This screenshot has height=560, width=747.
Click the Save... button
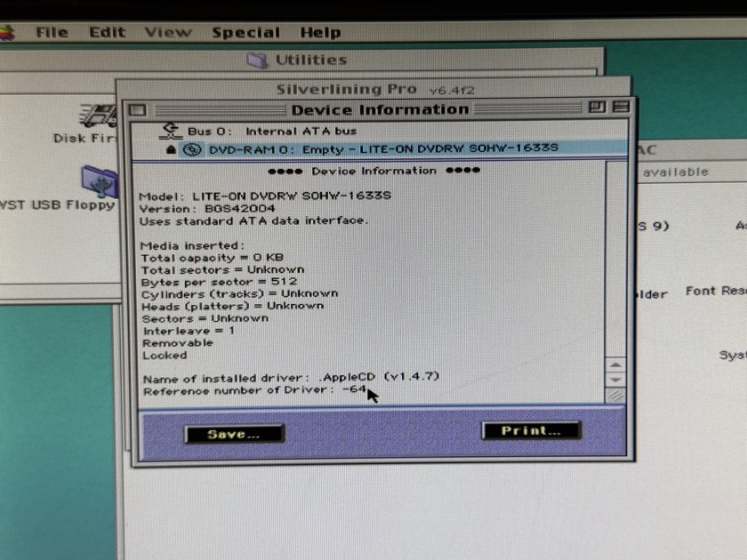coord(233,433)
